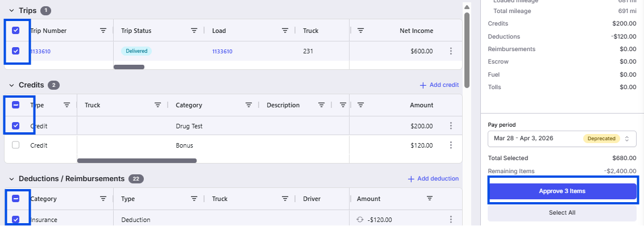Collapse the Trips section
The height and width of the screenshot is (226, 644).
click(11, 11)
